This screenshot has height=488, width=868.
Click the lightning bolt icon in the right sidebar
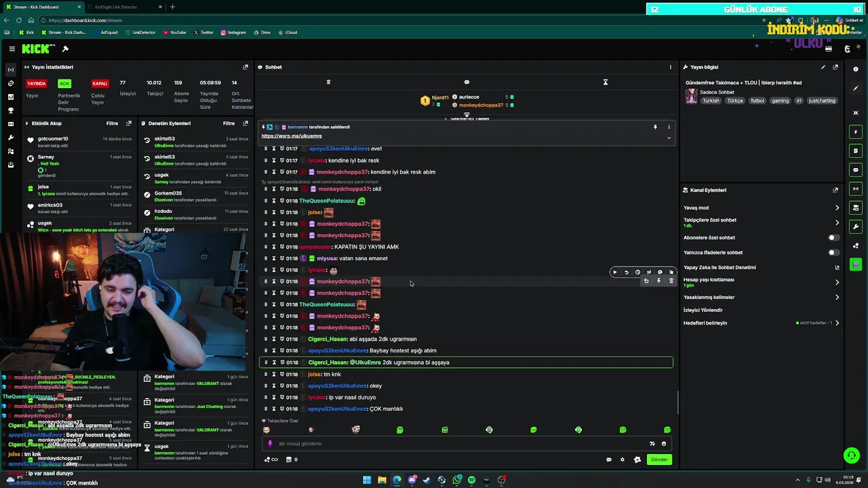point(856,131)
